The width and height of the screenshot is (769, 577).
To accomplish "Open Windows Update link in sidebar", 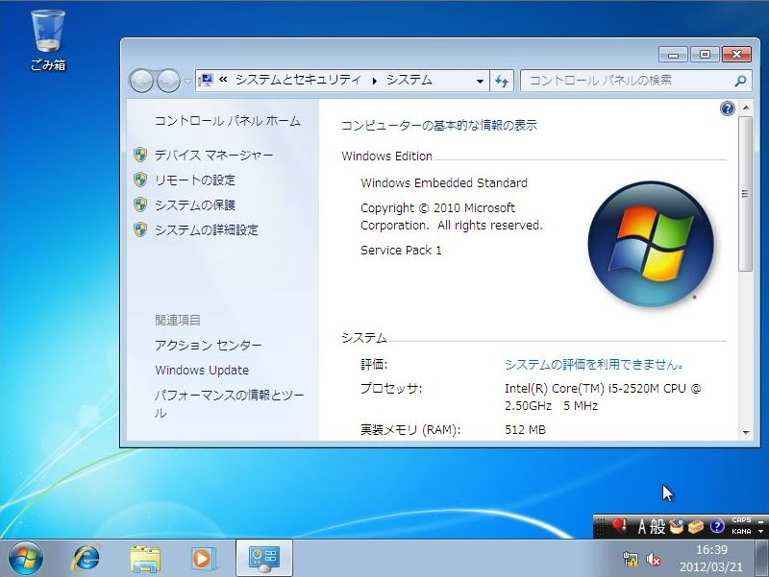I will pyautogui.click(x=202, y=370).
